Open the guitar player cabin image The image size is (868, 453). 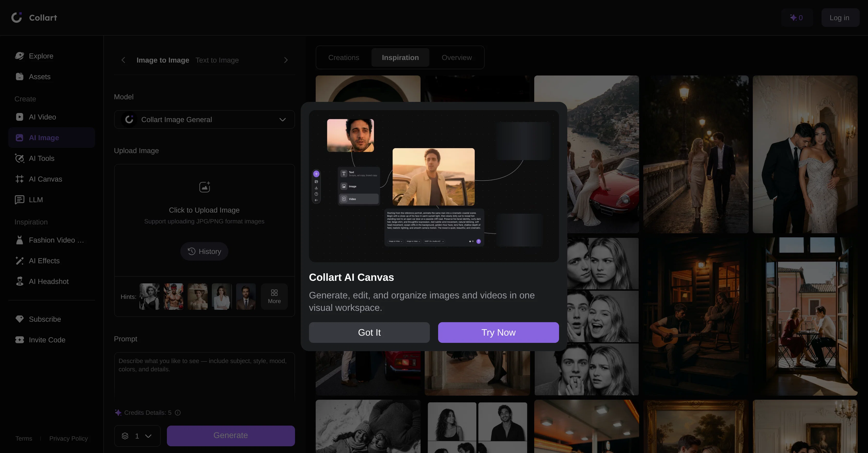pos(696,316)
